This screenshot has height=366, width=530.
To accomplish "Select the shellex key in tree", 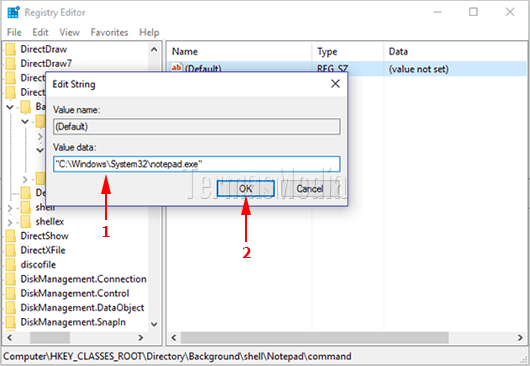I will click(x=50, y=222).
